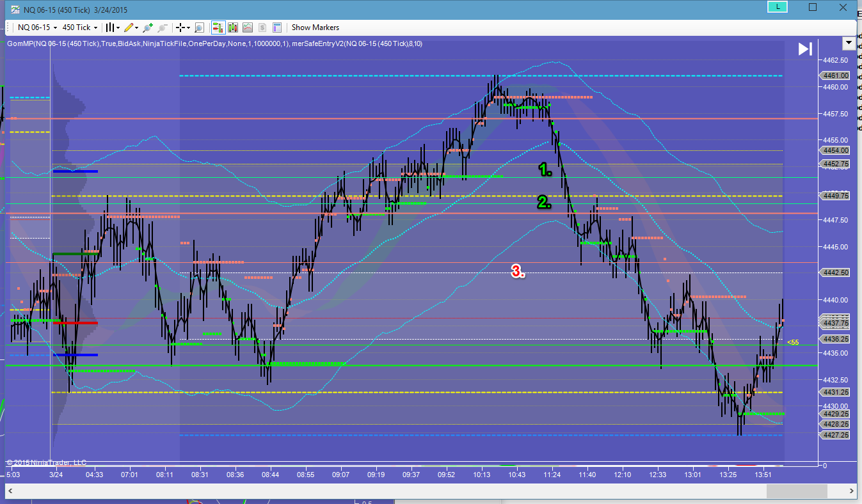
Task: Click the 11:24 time axis label
Action: pyautogui.click(x=552, y=475)
